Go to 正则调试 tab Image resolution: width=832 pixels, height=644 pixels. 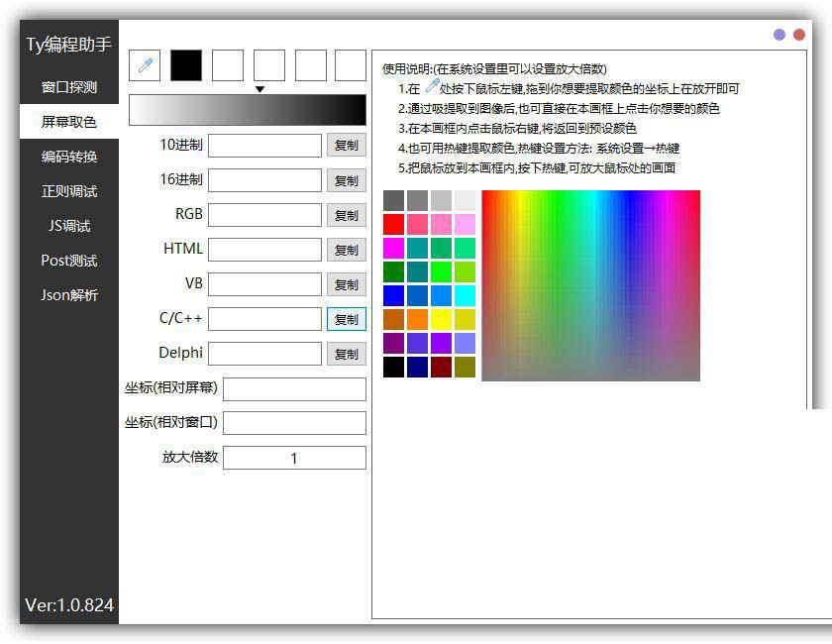click(69, 191)
